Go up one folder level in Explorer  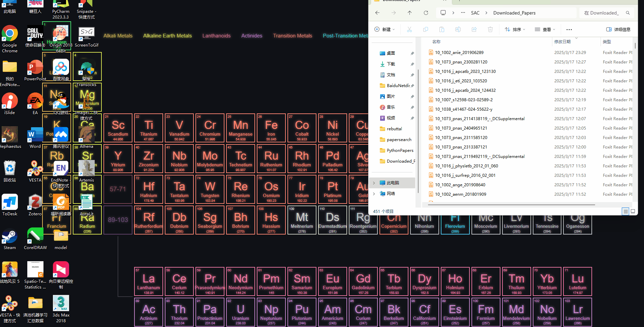(410, 13)
